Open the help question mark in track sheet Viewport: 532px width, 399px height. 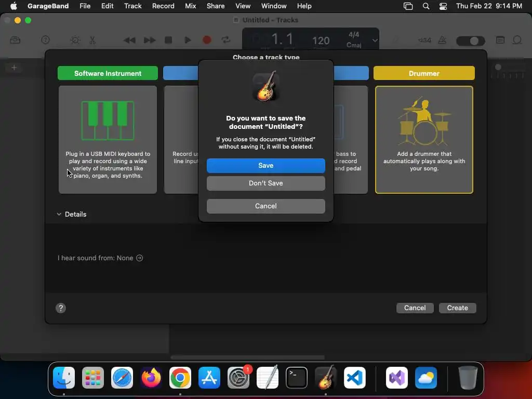pos(61,308)
